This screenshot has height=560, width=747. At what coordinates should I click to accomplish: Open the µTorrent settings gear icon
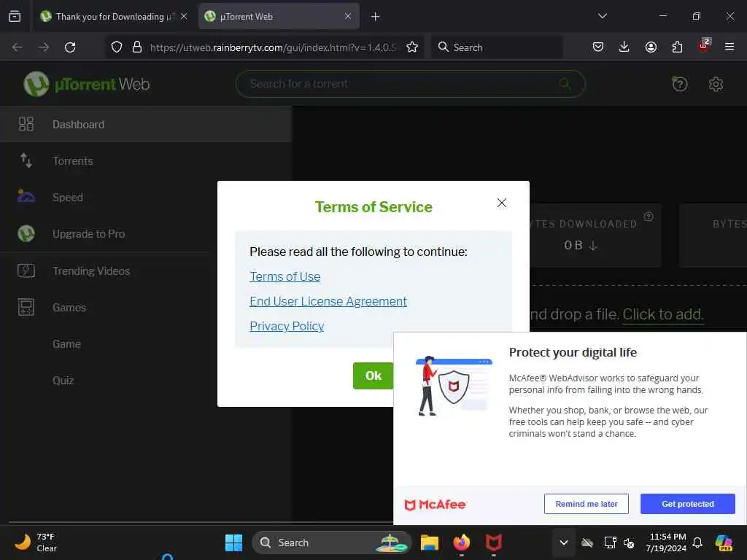click(x=716, y=85)
